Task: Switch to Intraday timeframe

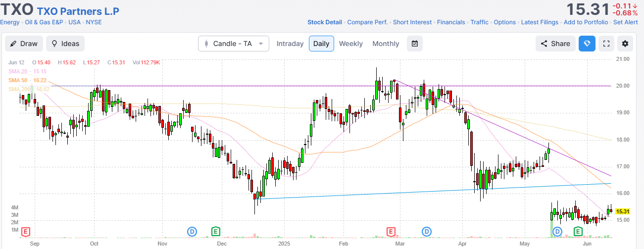Action: click(290, 44)
